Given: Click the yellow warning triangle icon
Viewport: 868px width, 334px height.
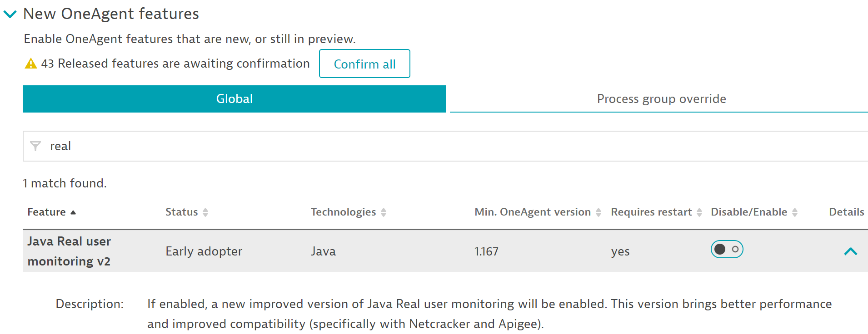Looking at the screenshot, I should point(30,64).
